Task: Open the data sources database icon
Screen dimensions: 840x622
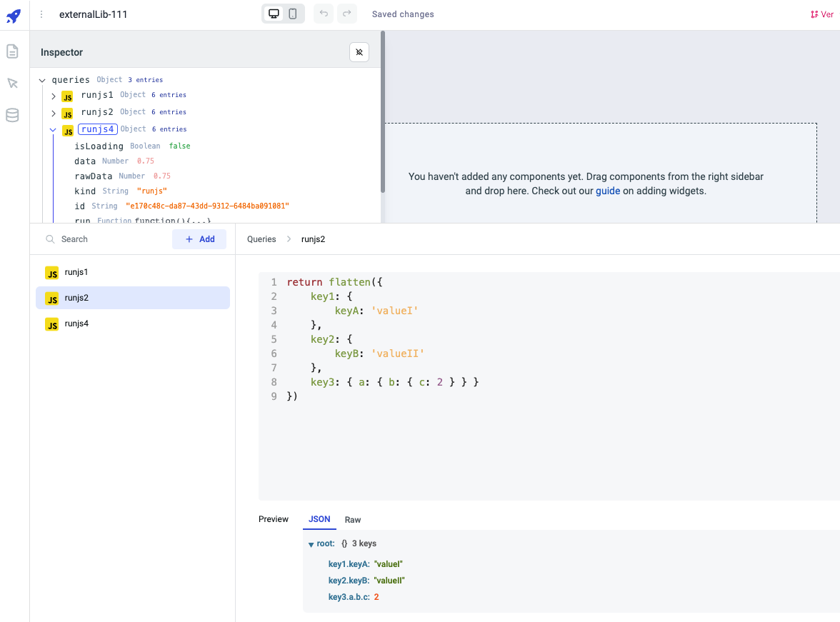Action: coord(12,115)
